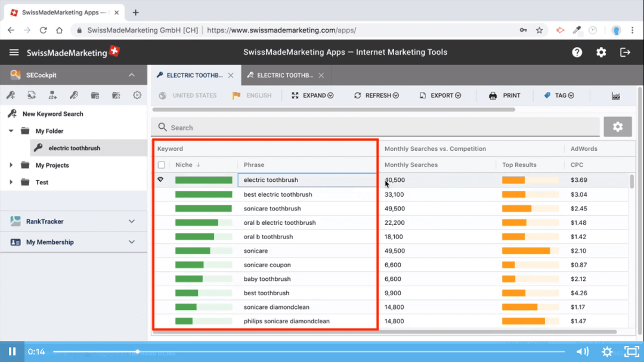The image size is (644, 362).
Task: Expand the My Projects folder
Action: [x=11, y=165]
